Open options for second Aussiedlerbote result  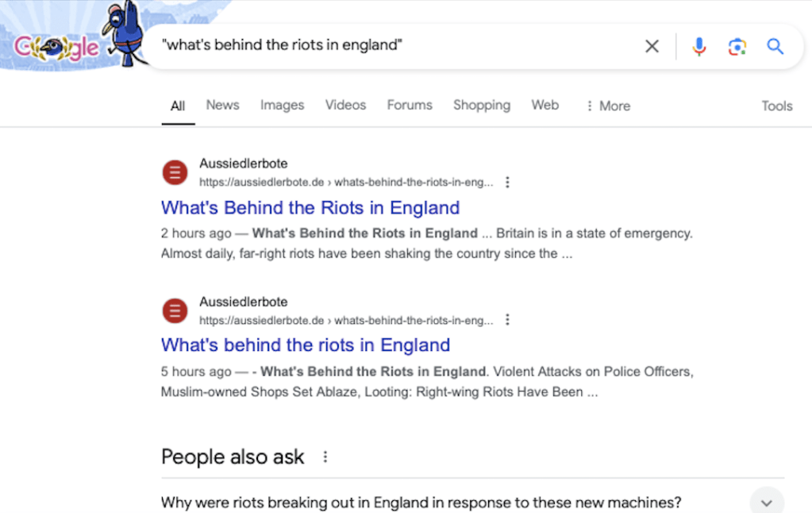tap(508, 320)
